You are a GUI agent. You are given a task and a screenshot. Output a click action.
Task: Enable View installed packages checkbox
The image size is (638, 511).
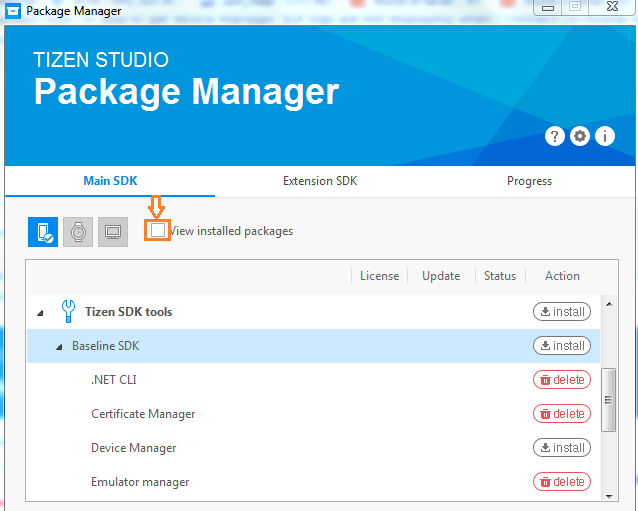point(158,231)
